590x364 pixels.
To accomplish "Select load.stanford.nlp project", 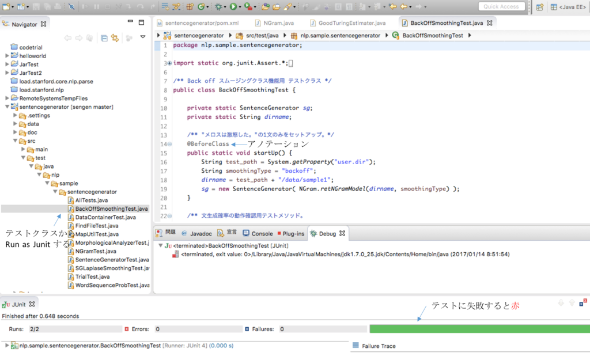I will (41, 90).
